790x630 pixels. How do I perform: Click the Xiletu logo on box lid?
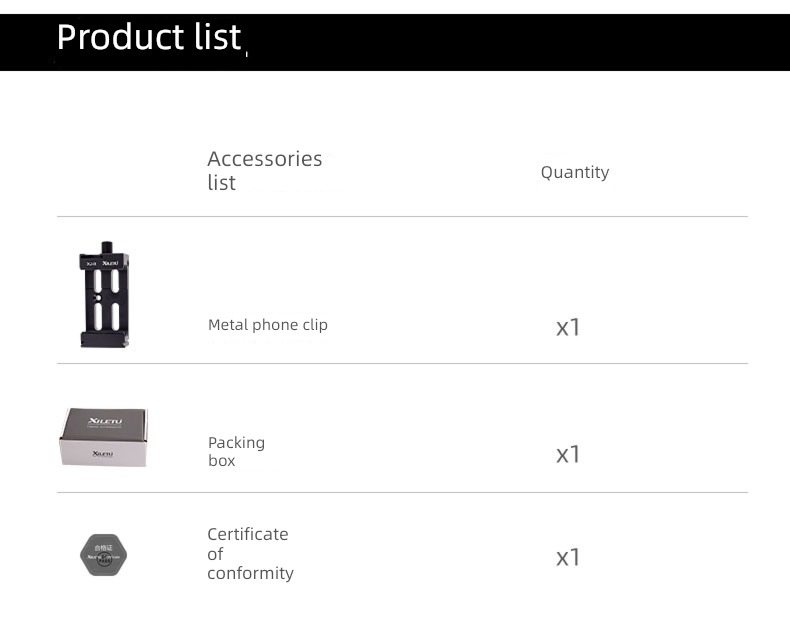pos(105,421)
